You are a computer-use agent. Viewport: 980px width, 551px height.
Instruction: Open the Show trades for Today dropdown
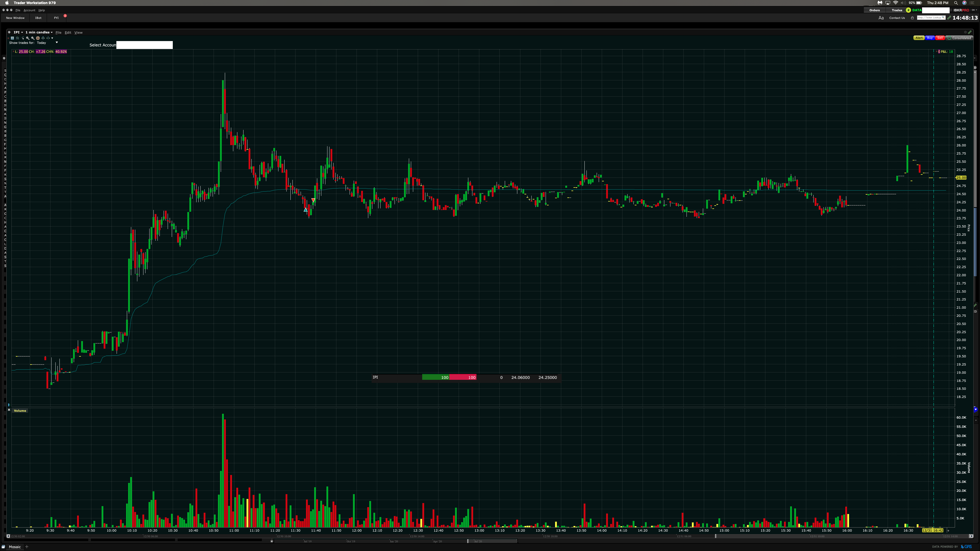tap(57, 43)
